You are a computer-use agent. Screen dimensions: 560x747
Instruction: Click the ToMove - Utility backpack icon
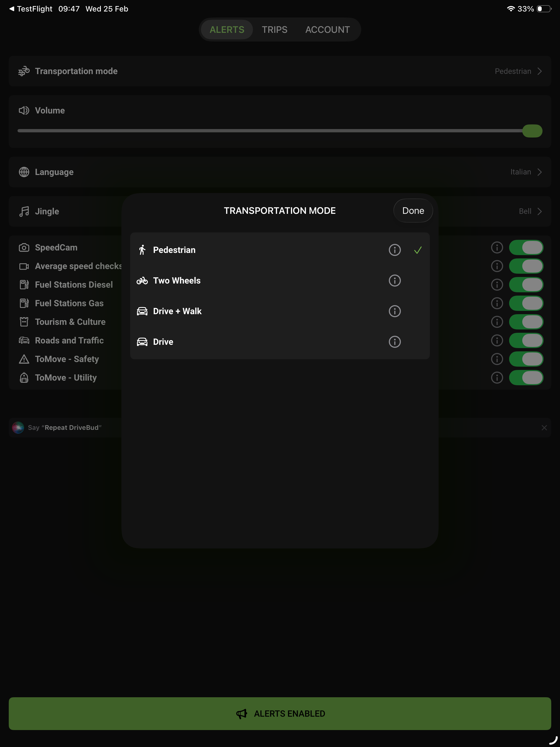(24, 378)
